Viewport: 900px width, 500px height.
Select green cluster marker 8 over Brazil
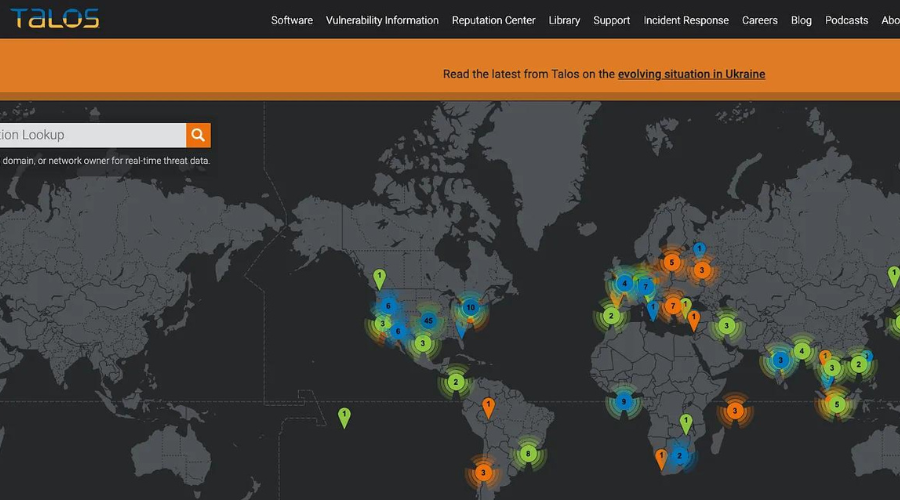click(528, 454)
